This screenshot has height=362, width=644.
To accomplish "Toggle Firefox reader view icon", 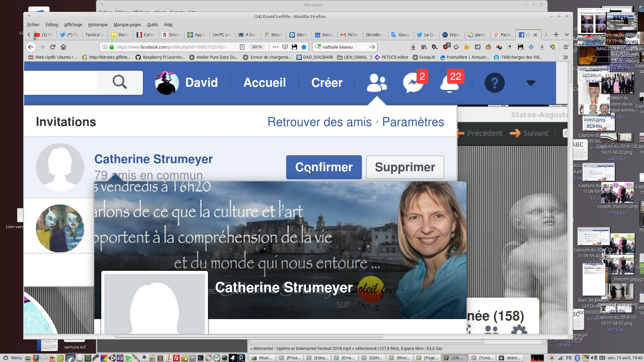I will (242, 47).
